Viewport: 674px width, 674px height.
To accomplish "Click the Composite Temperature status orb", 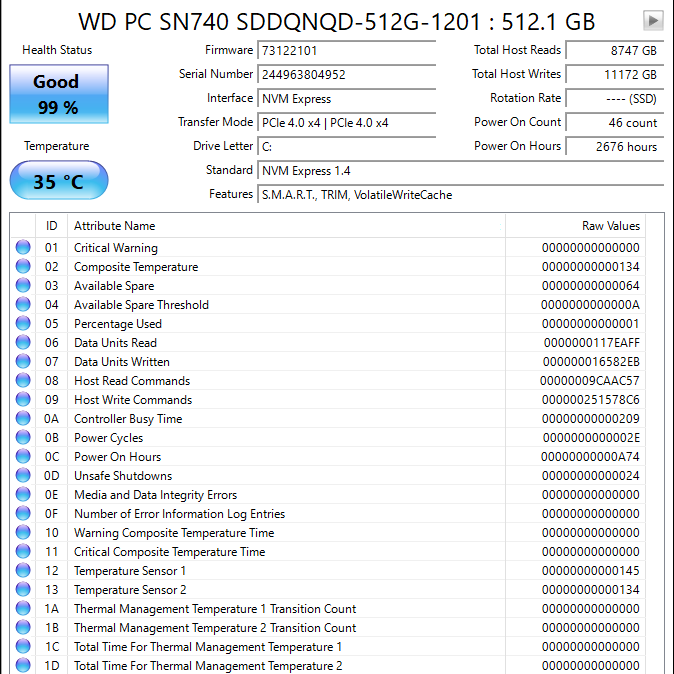I will pos(23,266).
